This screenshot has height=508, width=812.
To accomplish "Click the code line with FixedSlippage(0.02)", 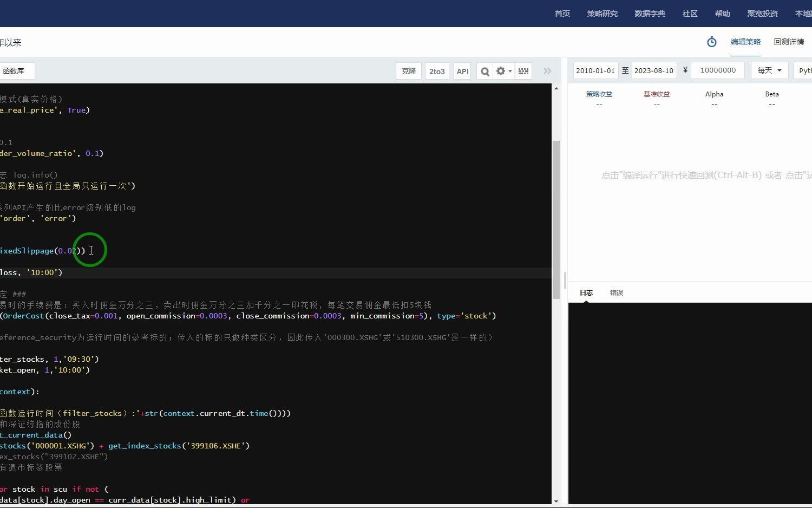I will click(42, 251).
